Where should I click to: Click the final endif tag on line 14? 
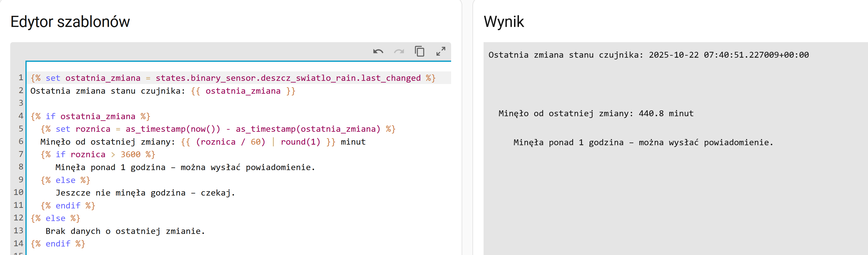58,244
